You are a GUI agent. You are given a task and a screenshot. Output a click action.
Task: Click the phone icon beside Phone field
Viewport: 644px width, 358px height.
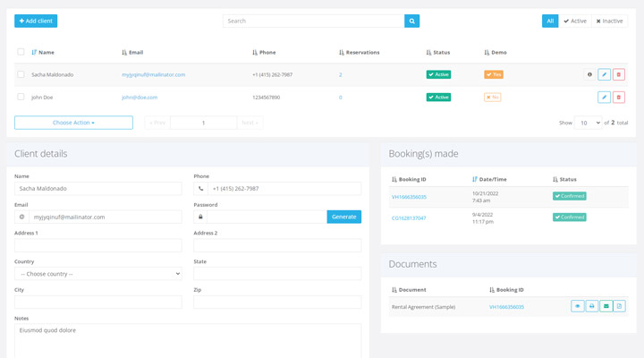pyautogui.click(x=201, y=189)
